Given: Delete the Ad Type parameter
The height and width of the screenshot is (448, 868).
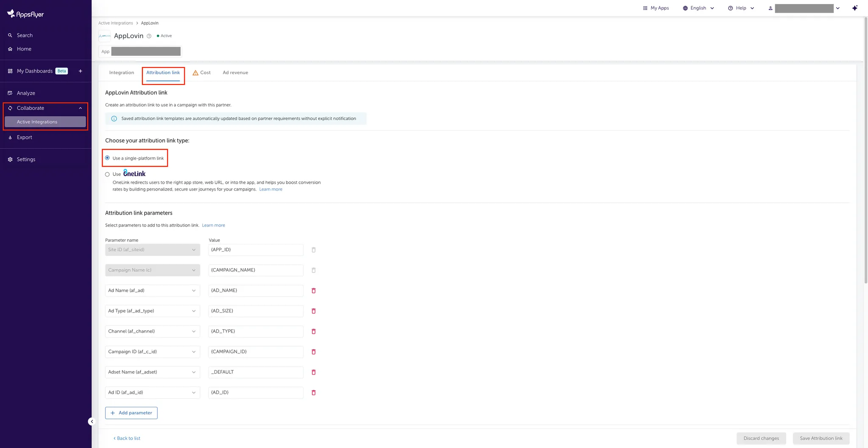Looking at the screenshot, I should (x=314, y=311).
